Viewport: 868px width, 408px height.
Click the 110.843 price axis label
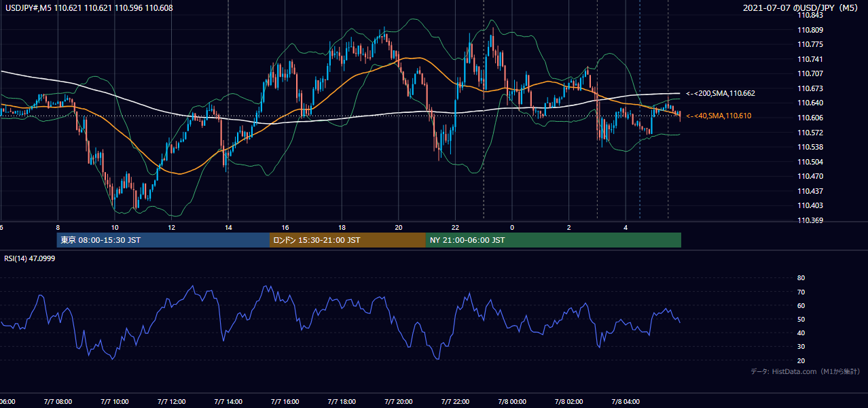coord(810,15)
